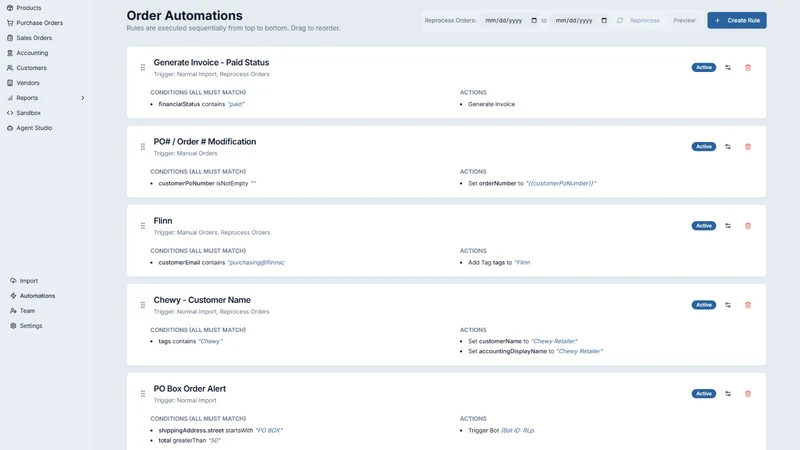Viewport: 800px width, 450px height.
Task: Click the Chewy - Customer Name rule title
Action: pos(202,300)
